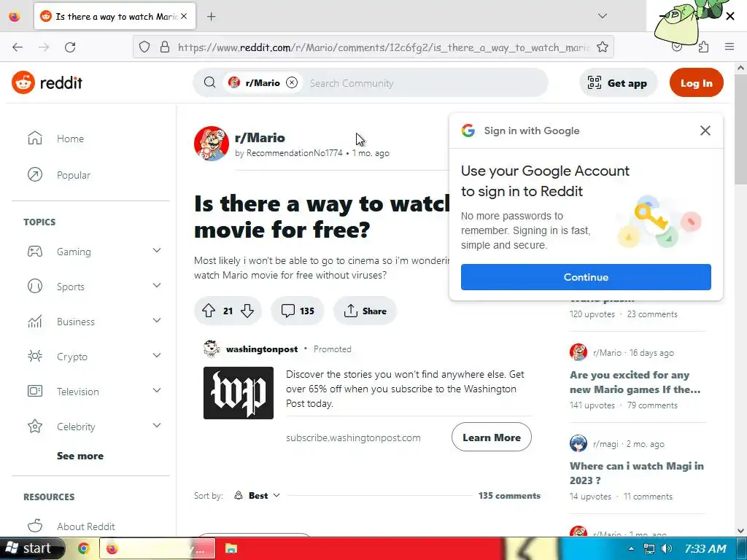Click the volume icon in system tray
747x560 pixels.
tap(667, 548)
